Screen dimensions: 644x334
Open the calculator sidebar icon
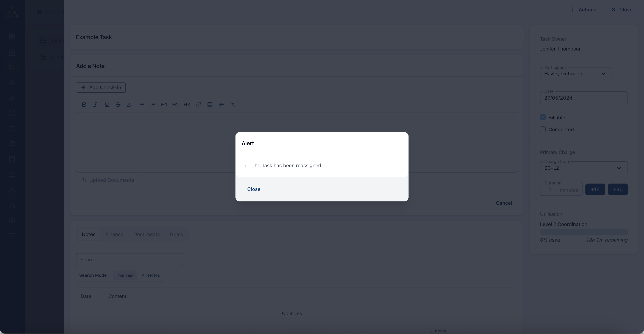tap(12, 159)
